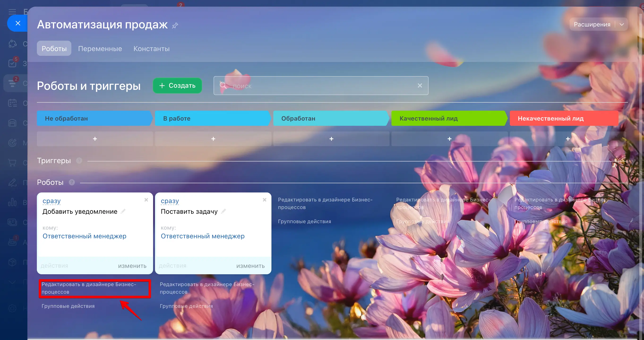Click the pencil icon beside Добавить уведомление
This screenshot has height=340, width=644.
point(123,211)
